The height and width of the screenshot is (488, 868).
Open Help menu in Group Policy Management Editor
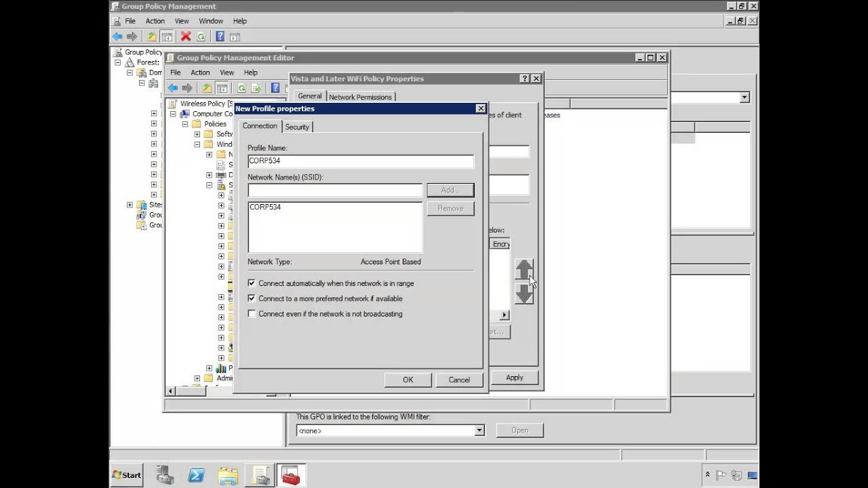coord(251,73)
